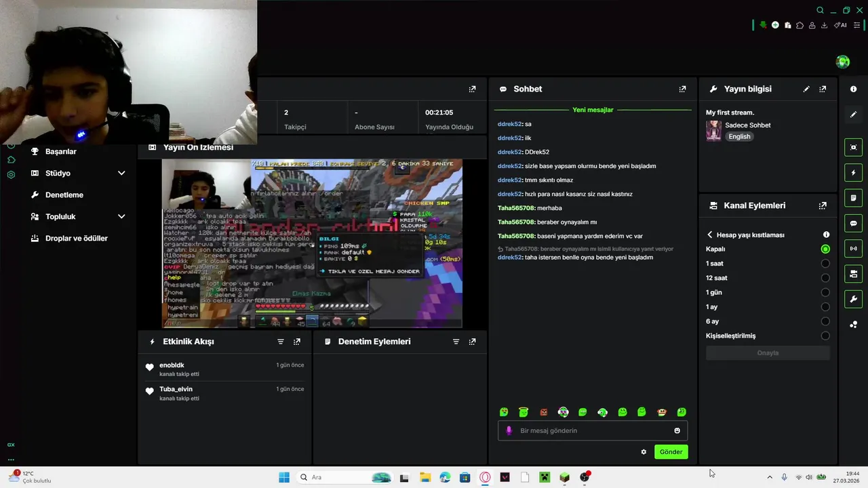This screenshot has width=868, height=488.
Task: Click the Tuba_elvin follower entry
Action: coord(224,393)
